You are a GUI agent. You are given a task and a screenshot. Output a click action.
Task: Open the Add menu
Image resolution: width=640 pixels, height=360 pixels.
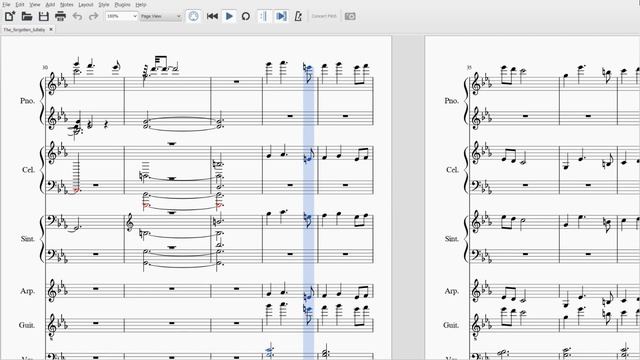tap(50, 4)
